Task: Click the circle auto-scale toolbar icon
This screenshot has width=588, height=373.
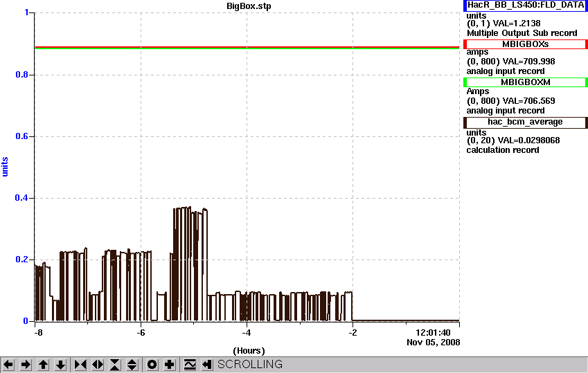Action: tap(152, 365)
